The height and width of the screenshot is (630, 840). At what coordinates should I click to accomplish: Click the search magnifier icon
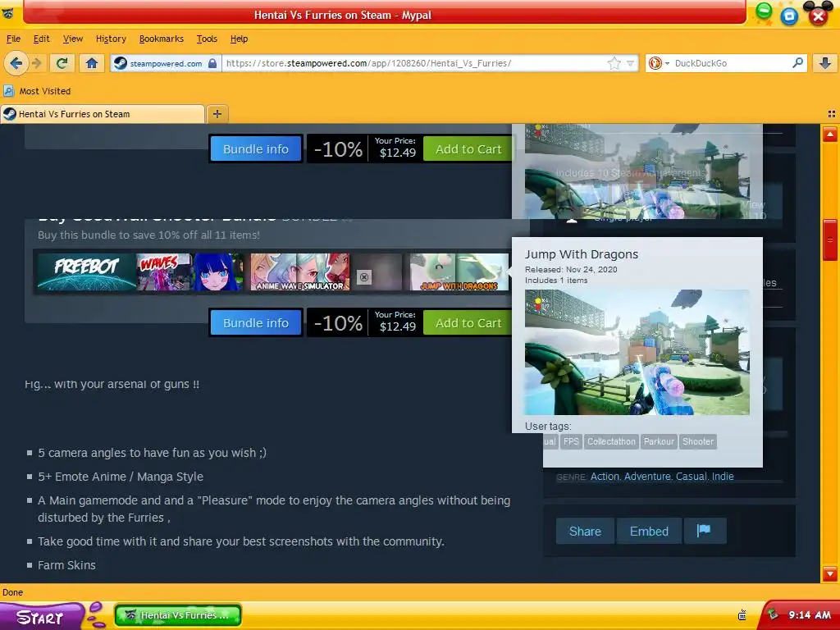point(797,62)
